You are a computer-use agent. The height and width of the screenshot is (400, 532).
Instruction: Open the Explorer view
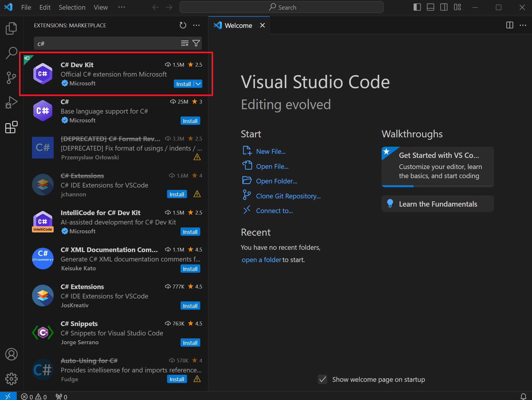[11, 28]
